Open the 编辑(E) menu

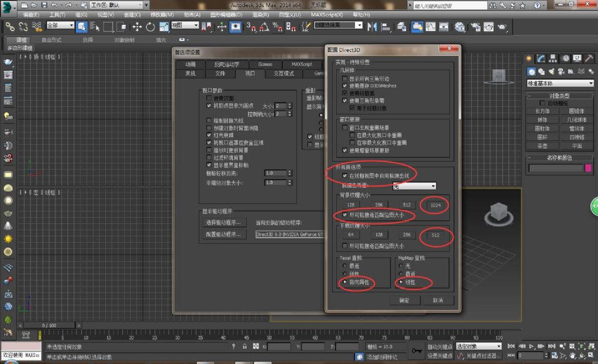(x=31, y=15)
